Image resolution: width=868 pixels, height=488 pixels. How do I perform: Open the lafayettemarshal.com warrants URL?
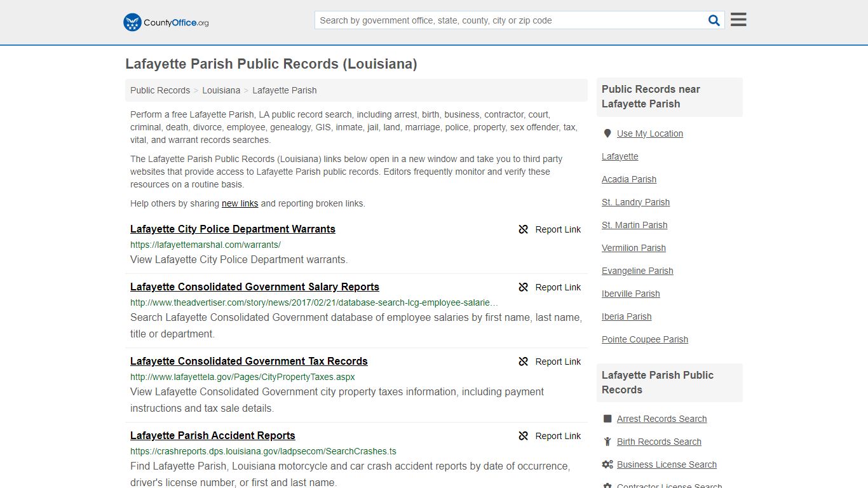coord(205,245)
